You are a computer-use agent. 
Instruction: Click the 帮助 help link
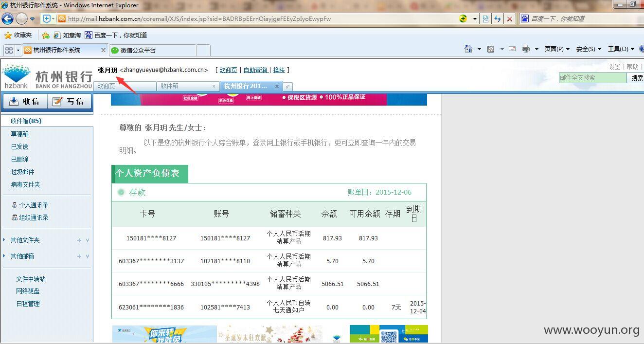point(632,67)
